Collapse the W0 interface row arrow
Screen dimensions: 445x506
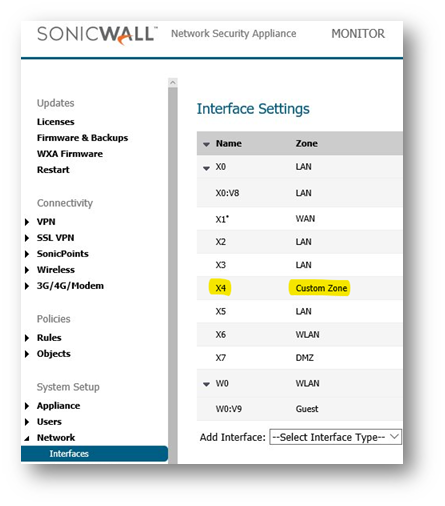click(206, 384)
